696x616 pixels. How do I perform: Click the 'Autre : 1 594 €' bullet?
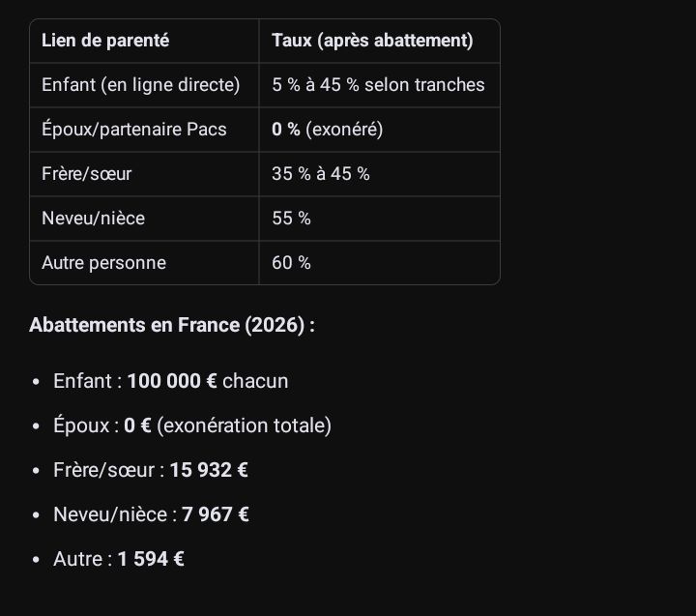click(x=119, y=559)
